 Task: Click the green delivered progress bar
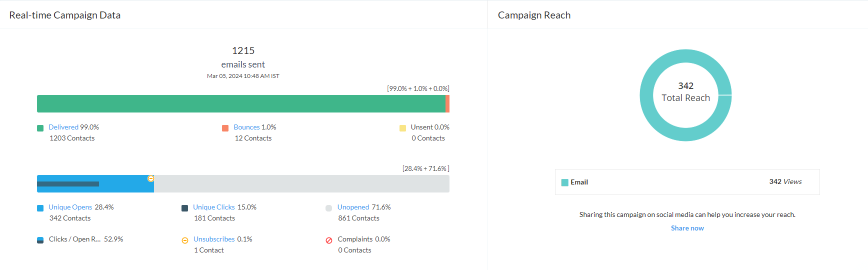[241, 104]
